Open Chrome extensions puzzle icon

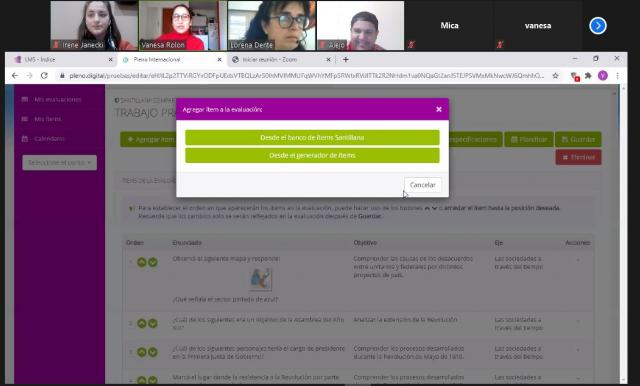coord(588,75)
